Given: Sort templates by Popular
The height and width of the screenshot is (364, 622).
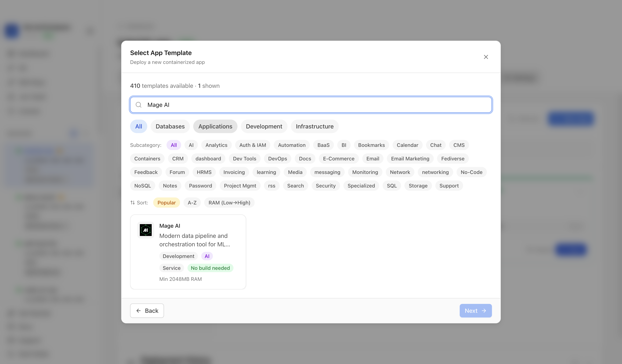Looking at the screenshot, I should 166,203.
